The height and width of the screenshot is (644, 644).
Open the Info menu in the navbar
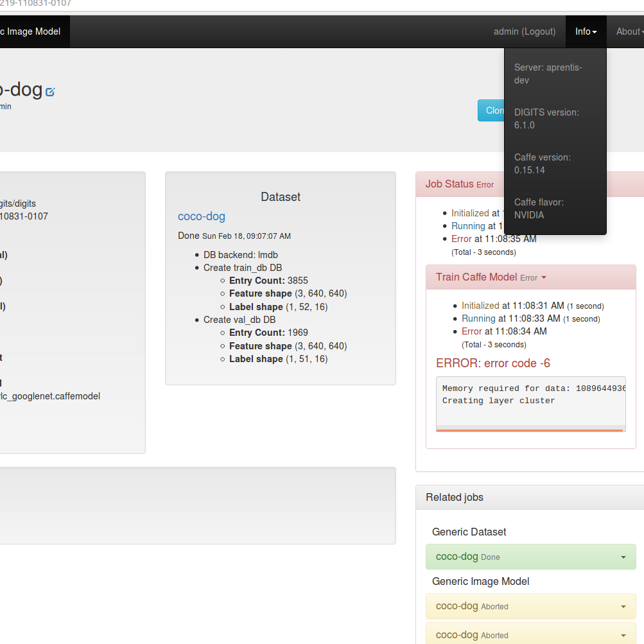585,31
